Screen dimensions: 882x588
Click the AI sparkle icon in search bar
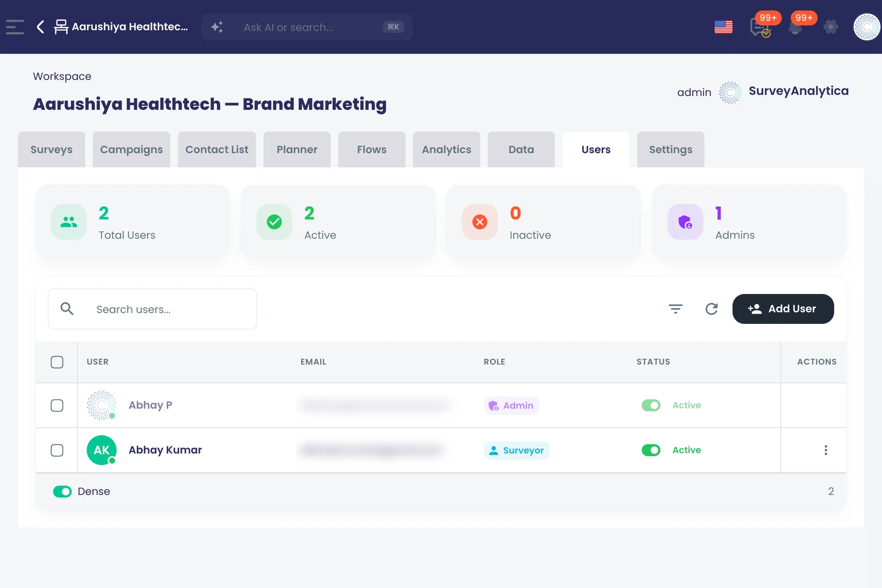[217, 27]
